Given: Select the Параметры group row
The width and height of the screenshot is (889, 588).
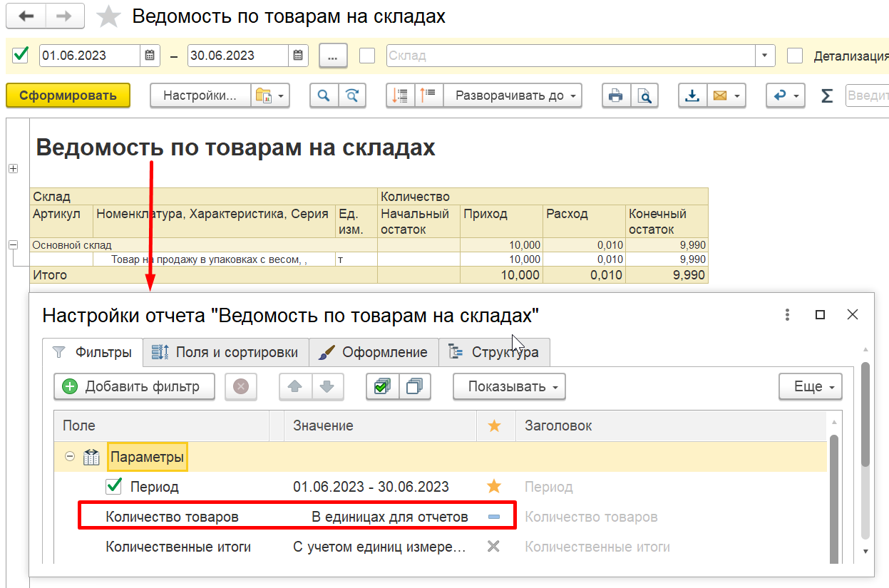Looking at the screenshot, I should point(441,457).
